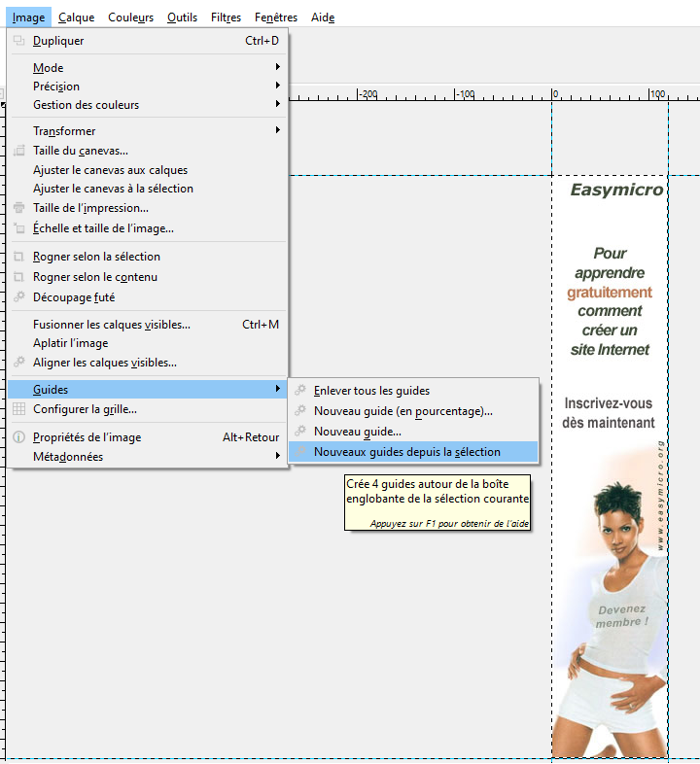700x764 pixels.
Task: Open the Image menu
Action: coord(28,17)
